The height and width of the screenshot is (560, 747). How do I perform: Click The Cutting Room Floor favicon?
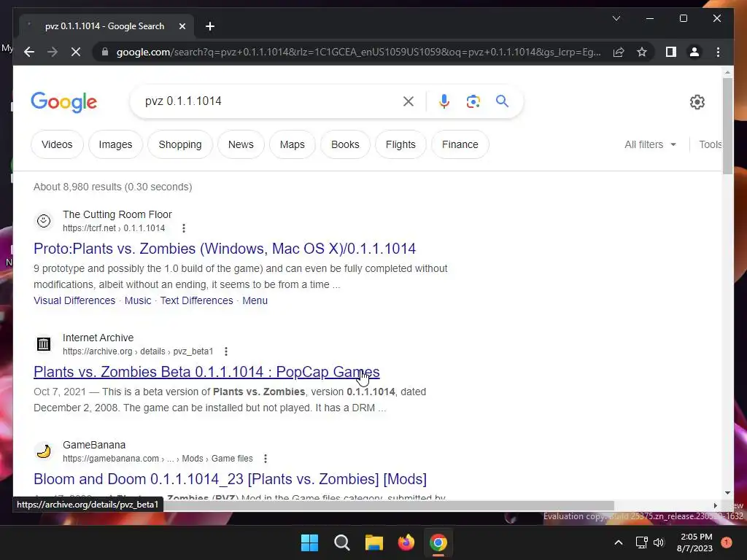pos(44,221)
